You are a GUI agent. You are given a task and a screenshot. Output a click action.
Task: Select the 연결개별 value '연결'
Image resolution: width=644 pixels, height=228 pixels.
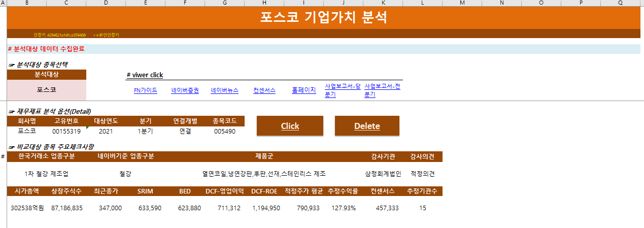185,131
